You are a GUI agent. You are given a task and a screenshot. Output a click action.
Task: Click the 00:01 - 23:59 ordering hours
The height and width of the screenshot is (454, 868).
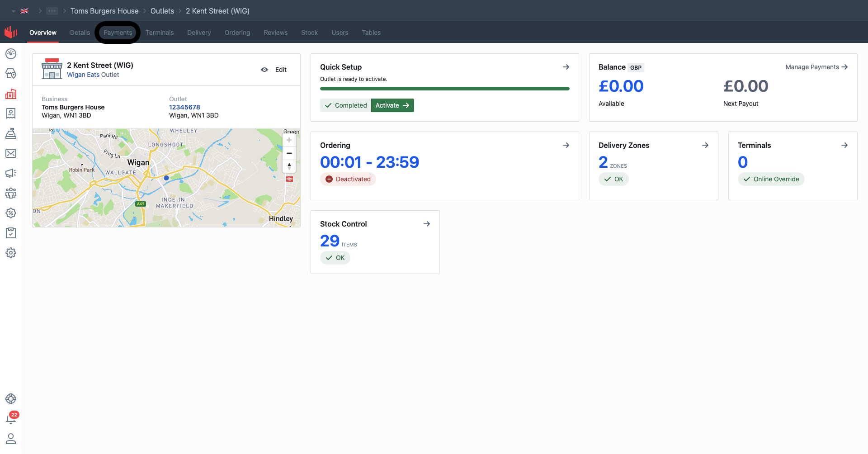(x=370, y=162)
